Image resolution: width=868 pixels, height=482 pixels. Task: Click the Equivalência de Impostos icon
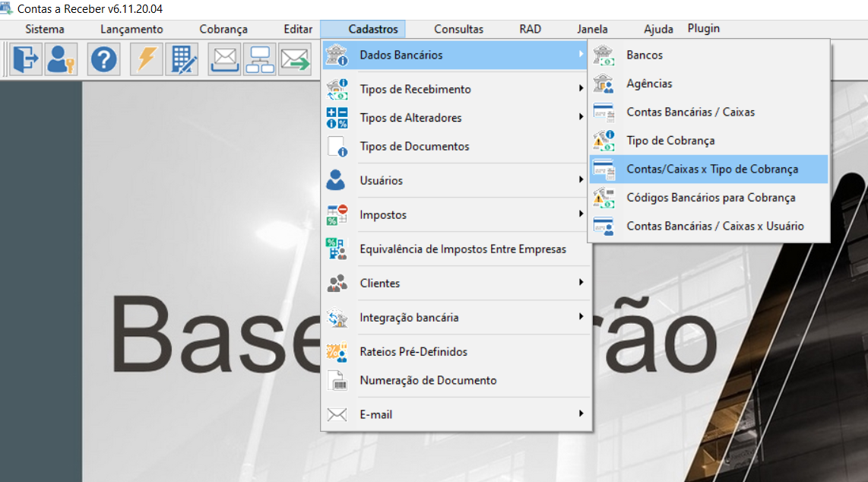pos(337,249)
